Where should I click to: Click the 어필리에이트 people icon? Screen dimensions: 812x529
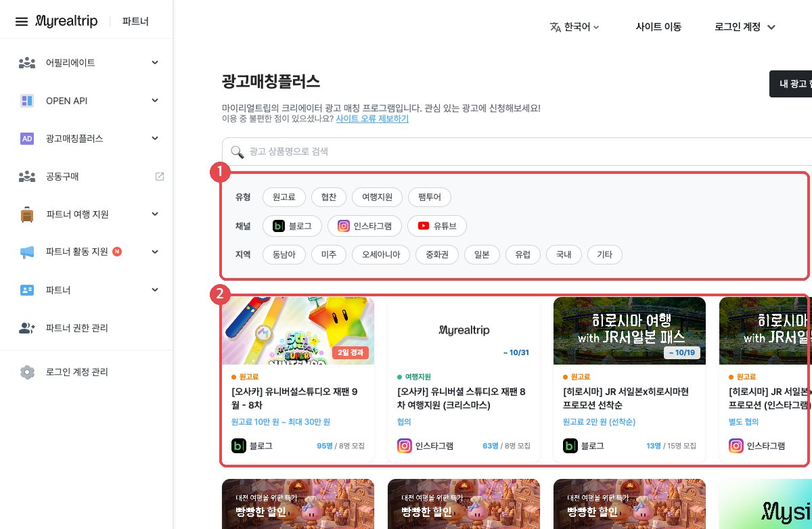click(27, 63)
